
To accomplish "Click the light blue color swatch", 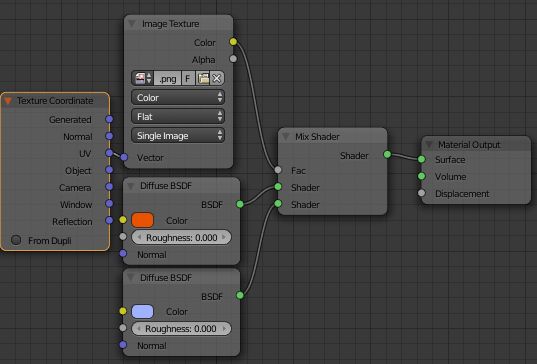I will coord(142,312).
